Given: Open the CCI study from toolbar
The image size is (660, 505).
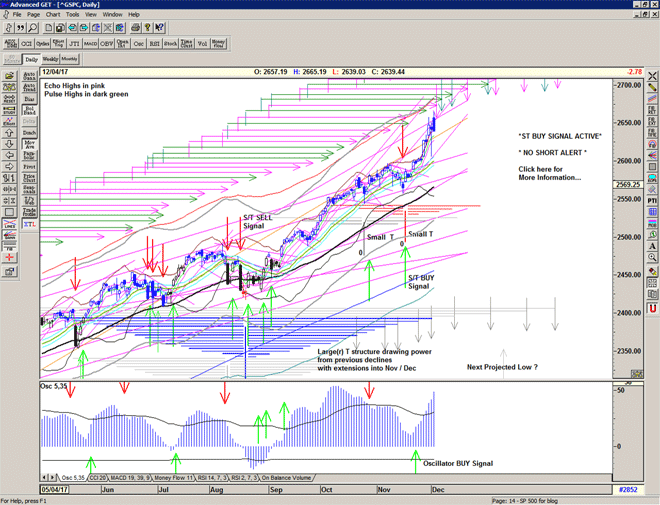Looking at the screenshot, I should click(26, 44).
